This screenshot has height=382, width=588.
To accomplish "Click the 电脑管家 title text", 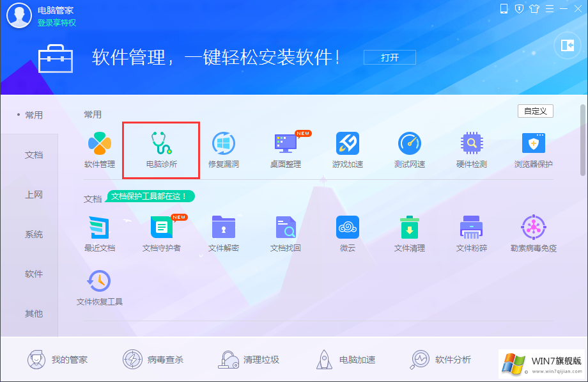I will coord(56,10).
